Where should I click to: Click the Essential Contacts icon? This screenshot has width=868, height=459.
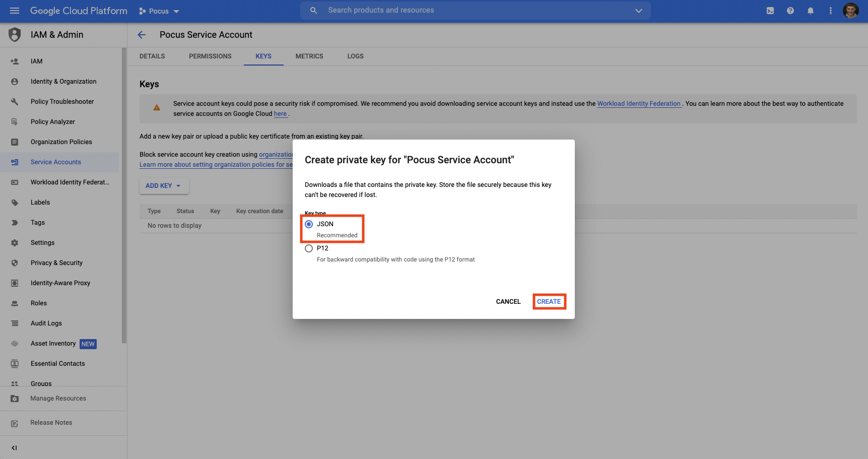pos(15,364)
